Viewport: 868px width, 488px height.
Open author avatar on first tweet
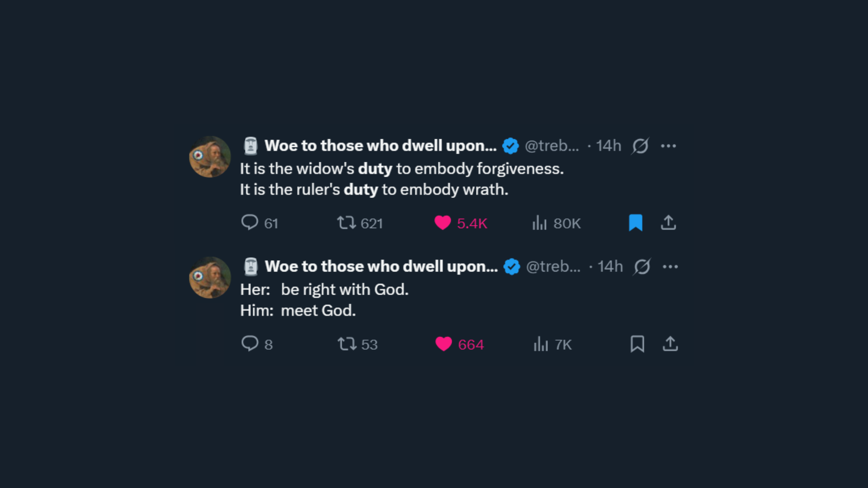pyautogui.click(x=210, y=156)
